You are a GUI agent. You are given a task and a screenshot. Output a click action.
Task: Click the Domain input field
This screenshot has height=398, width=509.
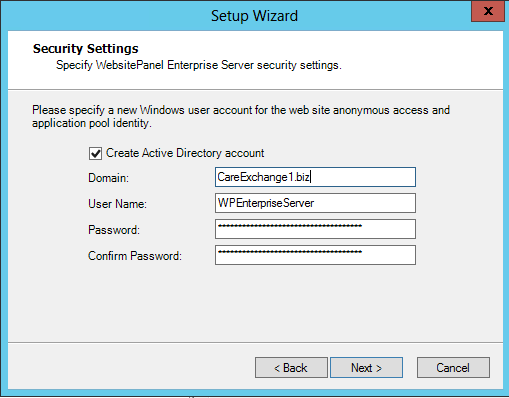315,177
